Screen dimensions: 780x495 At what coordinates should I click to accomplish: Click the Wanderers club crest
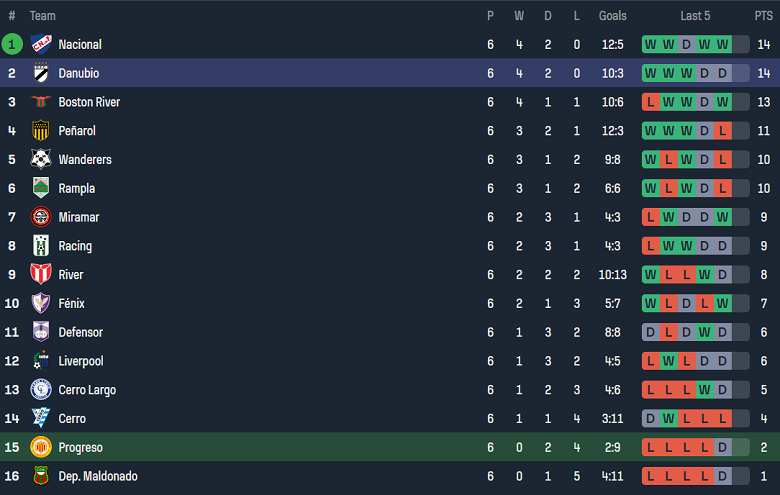click(x=41, y=159)
